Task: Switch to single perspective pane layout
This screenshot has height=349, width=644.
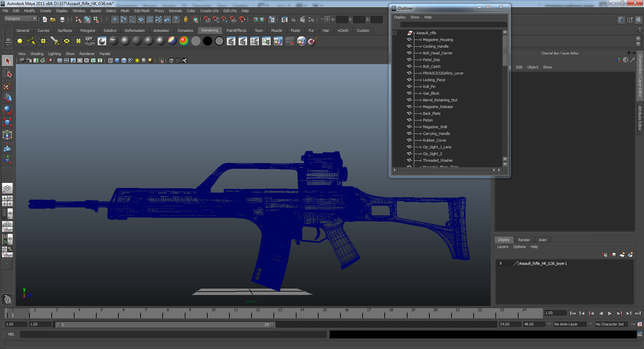Action: 7,188
